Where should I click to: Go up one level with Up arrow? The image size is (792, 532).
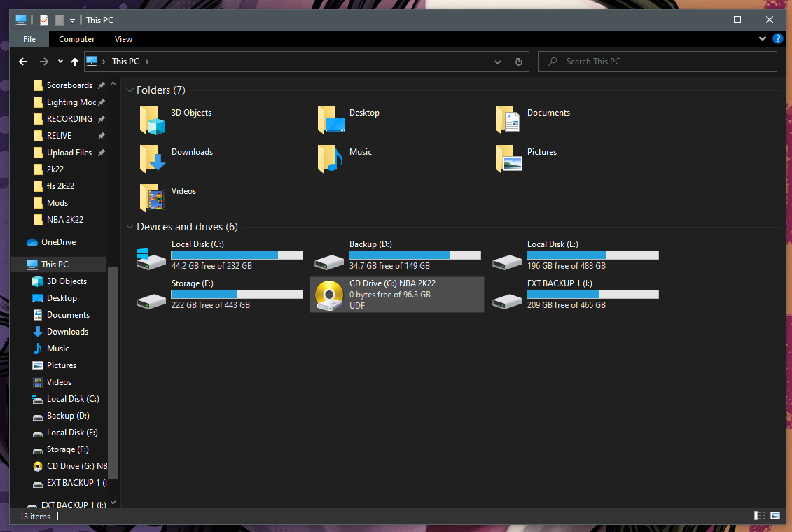coord(75,62)
